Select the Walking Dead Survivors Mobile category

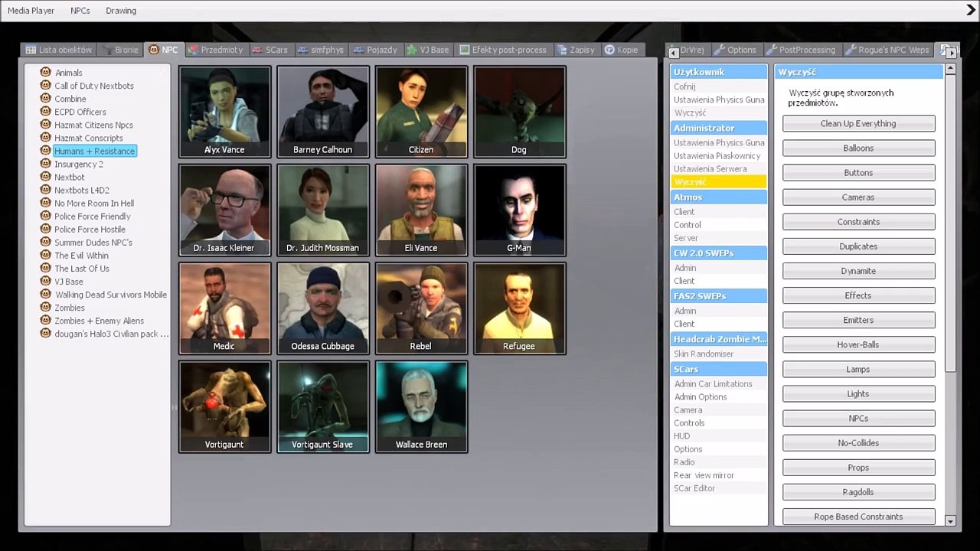click(x=111, y=295)
